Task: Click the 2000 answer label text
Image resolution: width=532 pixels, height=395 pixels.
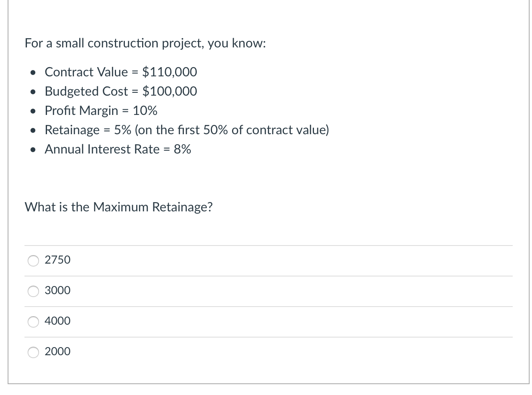Action: (57, 352)
